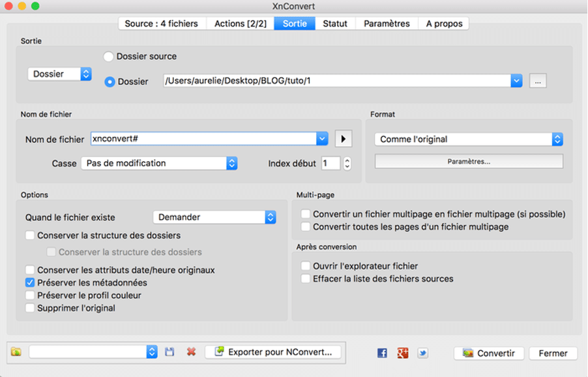Click the output folder path field
Viewport: 588px width, 377px height.
337,81
